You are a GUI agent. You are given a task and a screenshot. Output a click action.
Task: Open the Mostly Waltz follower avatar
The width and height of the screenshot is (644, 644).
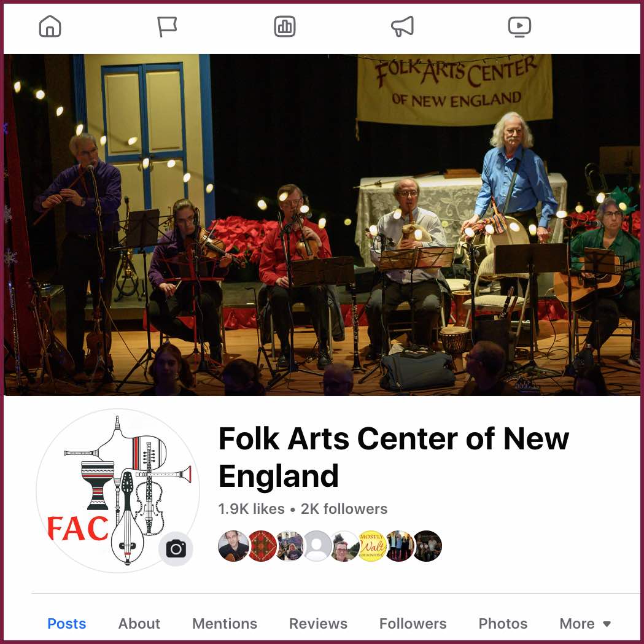click(372, 546)
